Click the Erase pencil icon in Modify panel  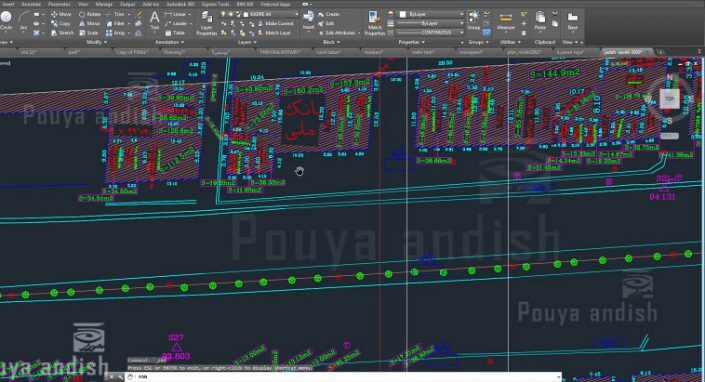138,14
